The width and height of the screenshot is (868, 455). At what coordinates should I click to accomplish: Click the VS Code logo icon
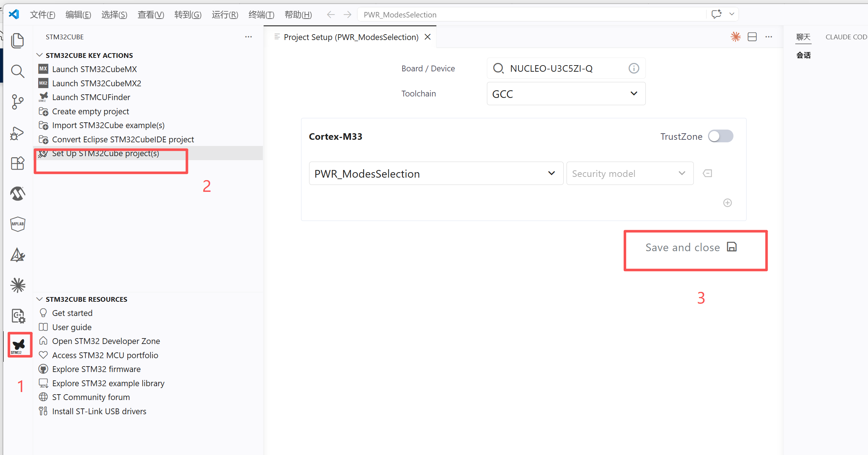(x=14, y=15)
